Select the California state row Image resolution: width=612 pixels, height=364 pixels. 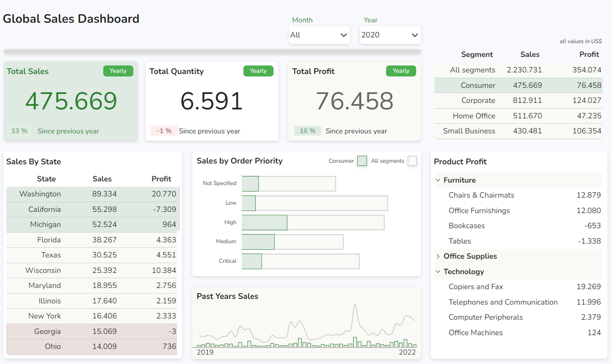(91, 209)
